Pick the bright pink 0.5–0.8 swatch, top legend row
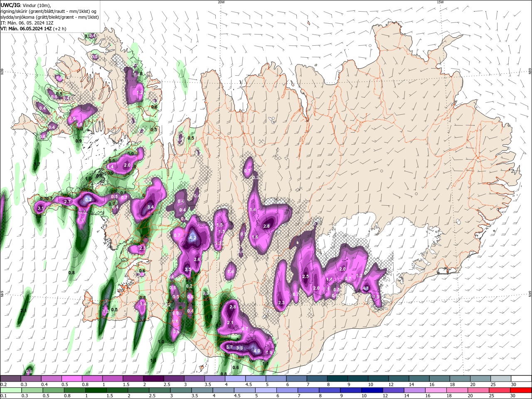Screen dimensions: 532x399 (x=71, y=379)
